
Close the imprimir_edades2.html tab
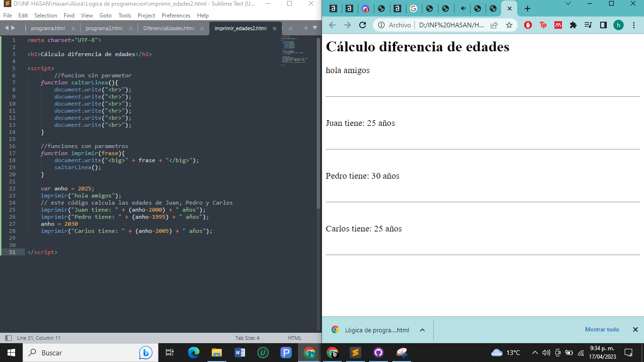(x=274, y=28)
